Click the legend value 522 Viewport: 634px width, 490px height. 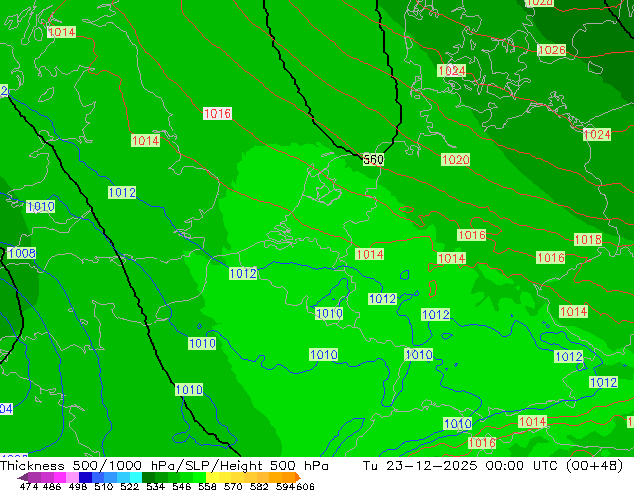pyautogui.click(x=129, y=486)
